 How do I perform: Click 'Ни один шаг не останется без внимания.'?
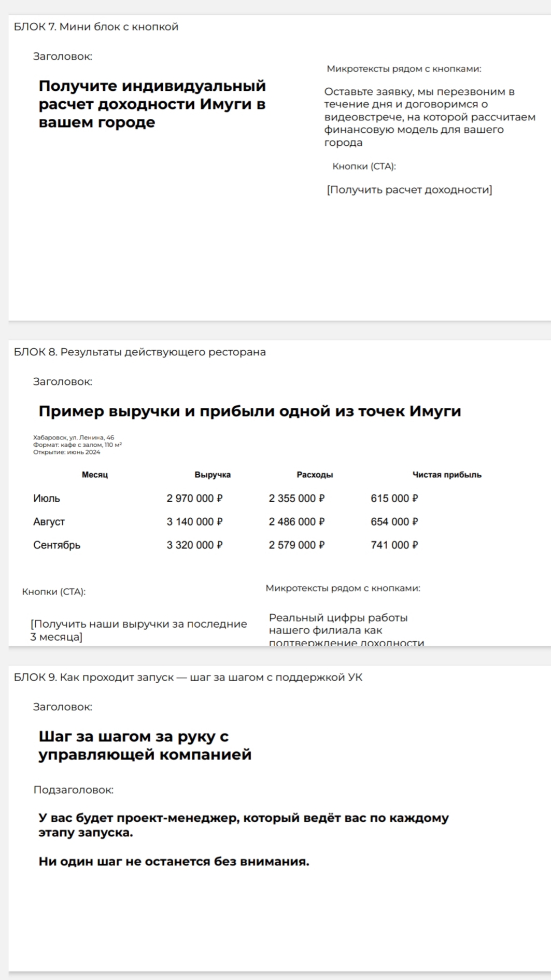(174, 862)
